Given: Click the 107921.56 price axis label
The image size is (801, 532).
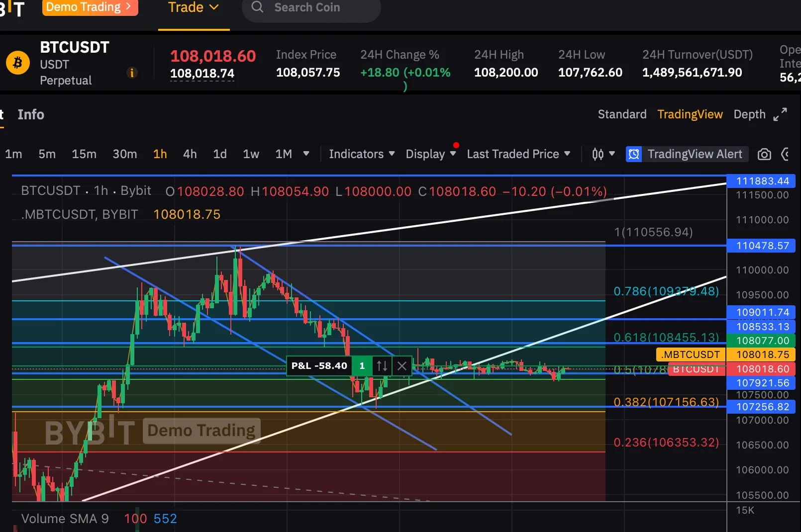Looking at the screenshot, I should (x=761, y=383).
